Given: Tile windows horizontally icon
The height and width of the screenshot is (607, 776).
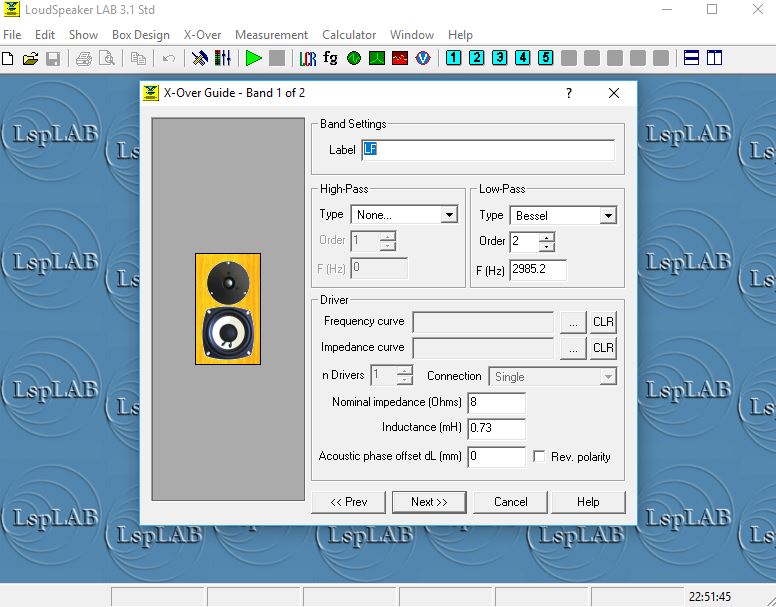Looking at the screenshot, I should pyautogui.click(x=691, y=58).
